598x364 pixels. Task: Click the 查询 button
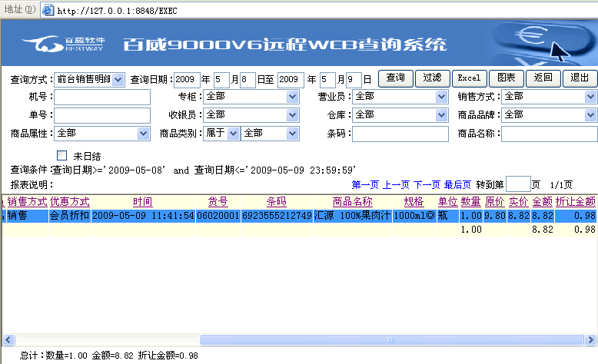(395, 78)
